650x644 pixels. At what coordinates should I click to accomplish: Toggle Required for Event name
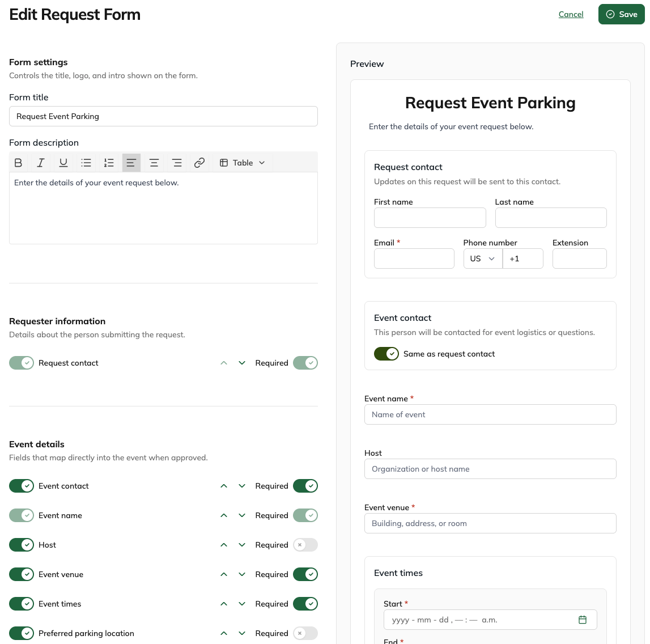point(305,515)
